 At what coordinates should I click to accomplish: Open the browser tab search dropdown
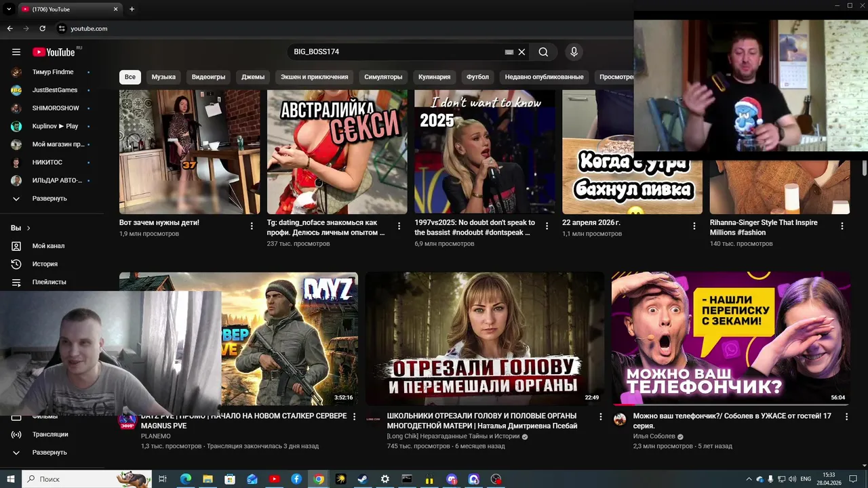tap(9, 9)
